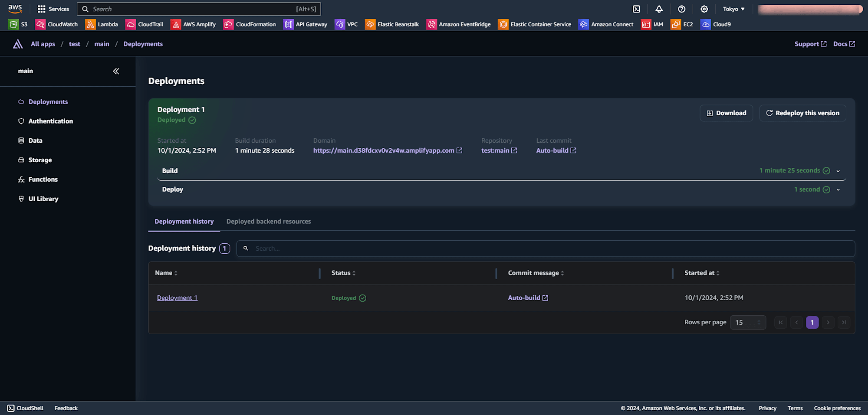
Task: Click the next page arrow
Action: click(828, 322)
